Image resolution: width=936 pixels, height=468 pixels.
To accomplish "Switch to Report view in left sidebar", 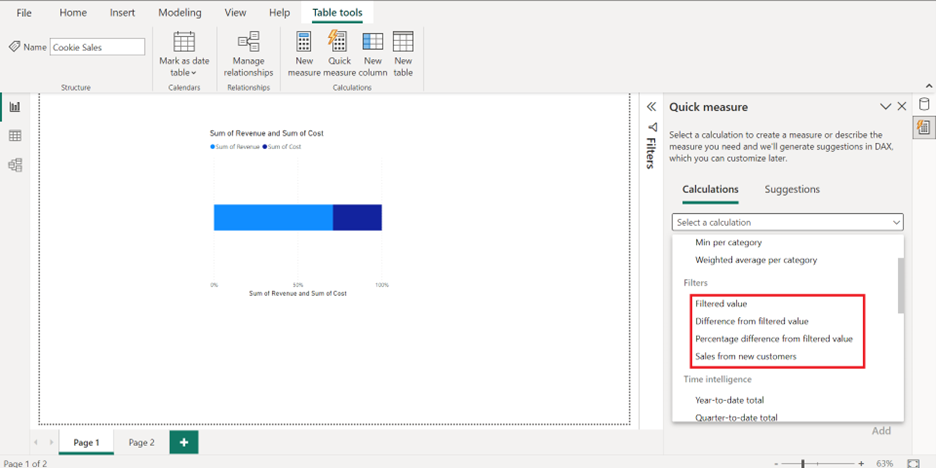I will coord(15,107).
